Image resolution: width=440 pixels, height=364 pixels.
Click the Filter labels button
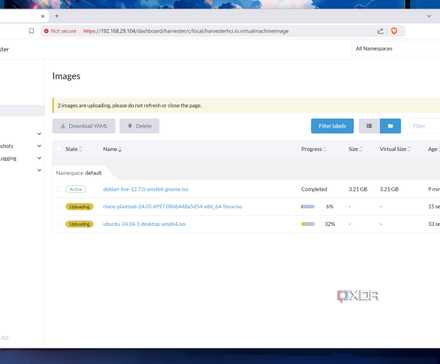pyautogui.click(x=332, y=126)
